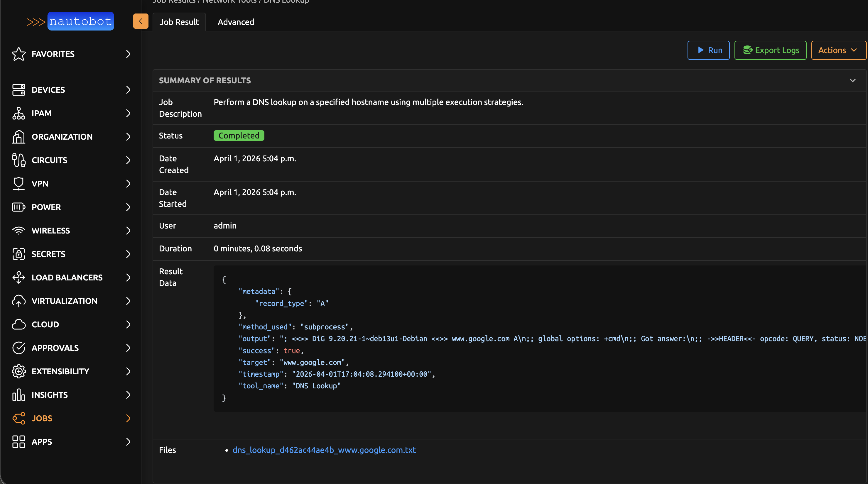Image resolution: width=868 pixels, height=484 pixels.
Task: Click the Favorites star icon
Action: pos(18,54)
